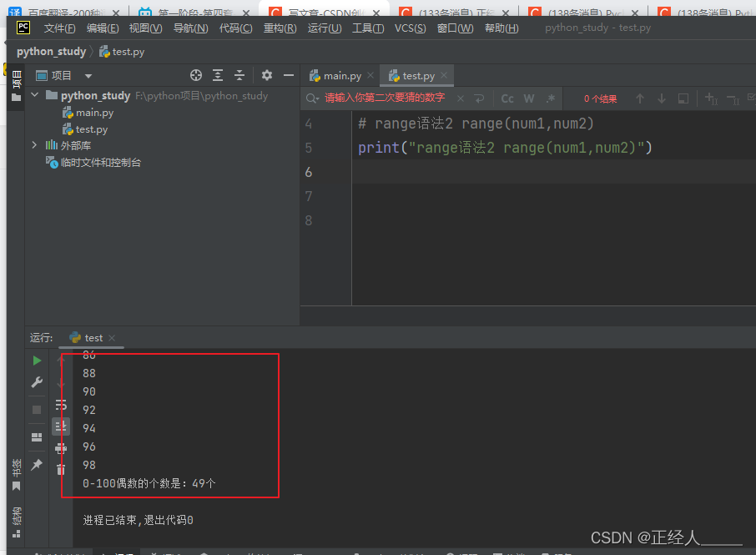Open search results in find window icon
Image resolution: width=756 pixels, height=555 pixels.
pos(683,98)
